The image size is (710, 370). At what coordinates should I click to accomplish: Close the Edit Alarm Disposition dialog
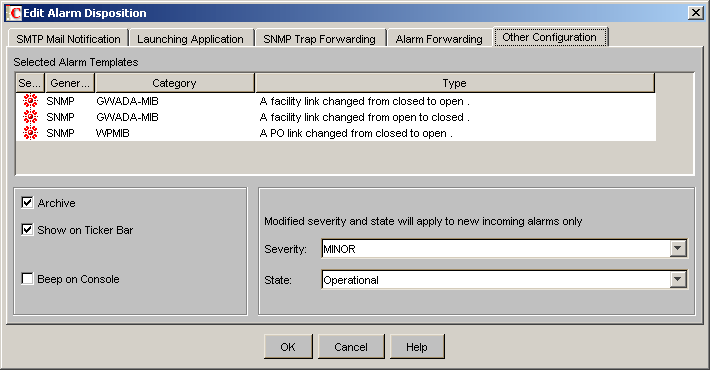coord(695,13)
